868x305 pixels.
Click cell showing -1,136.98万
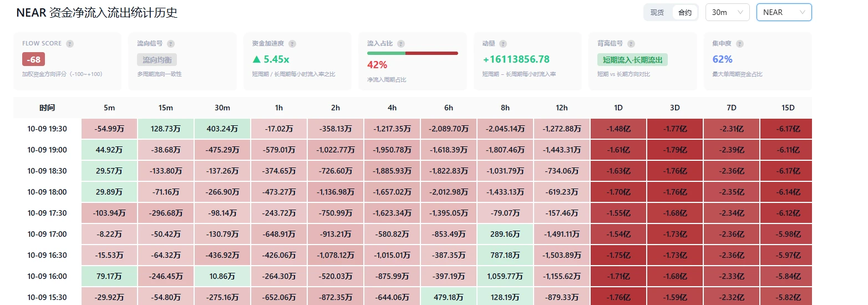[336, 192]
